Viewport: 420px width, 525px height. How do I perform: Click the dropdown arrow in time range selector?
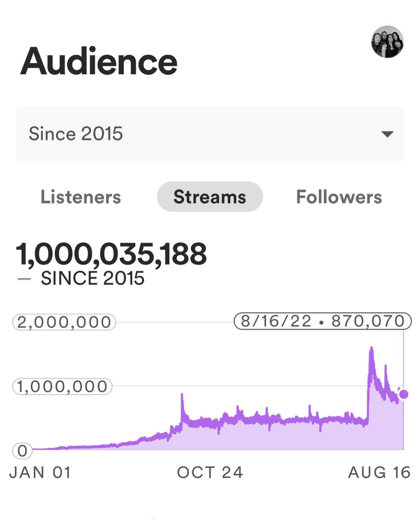pos(387,134)
